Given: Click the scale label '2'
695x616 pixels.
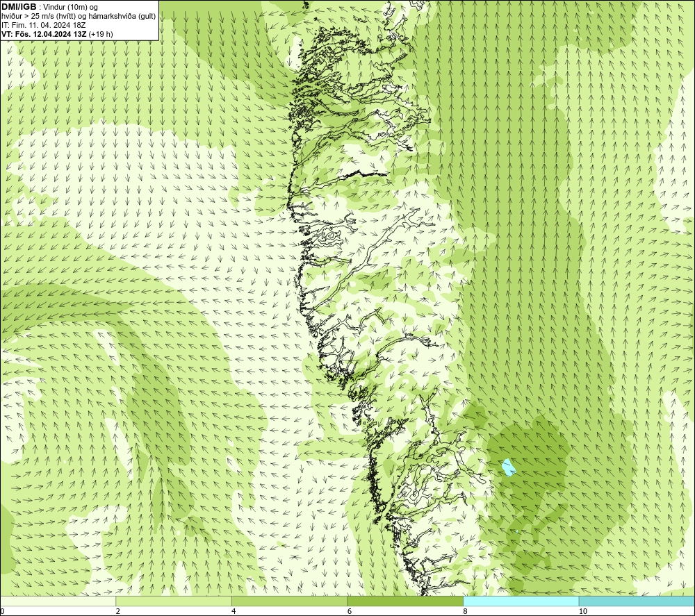Looking at the screenshot, I should click(118, 611).
